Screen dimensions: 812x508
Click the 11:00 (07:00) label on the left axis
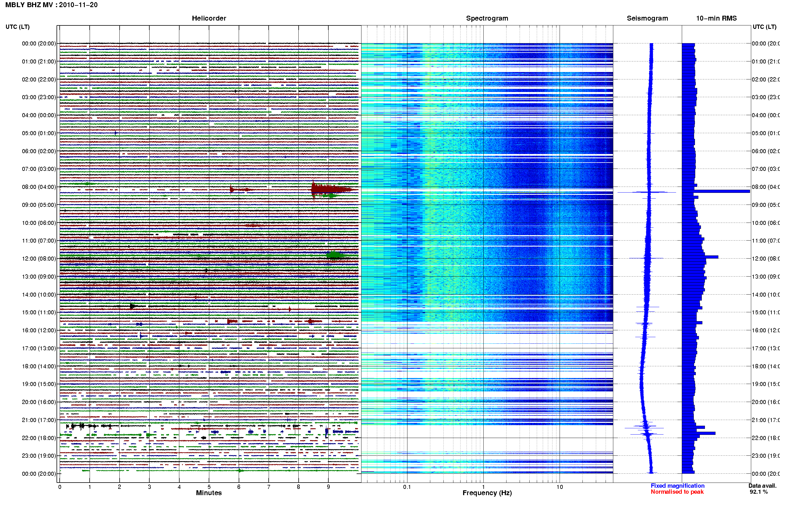(39, 241)
